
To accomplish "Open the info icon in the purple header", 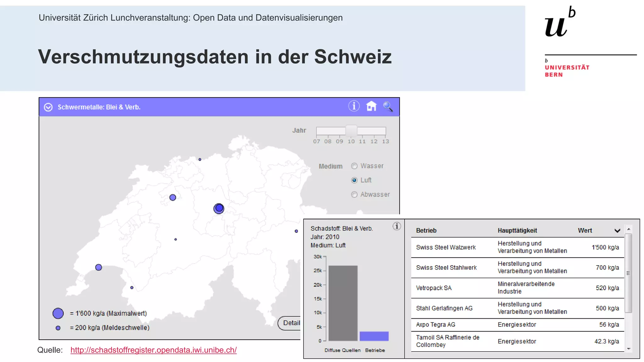I will [x=354, y=106].
